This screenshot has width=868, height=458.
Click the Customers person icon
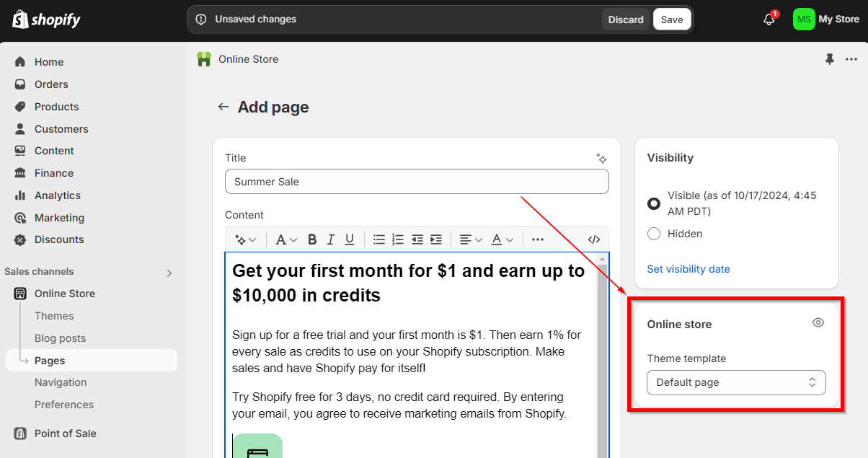(20, 129)
